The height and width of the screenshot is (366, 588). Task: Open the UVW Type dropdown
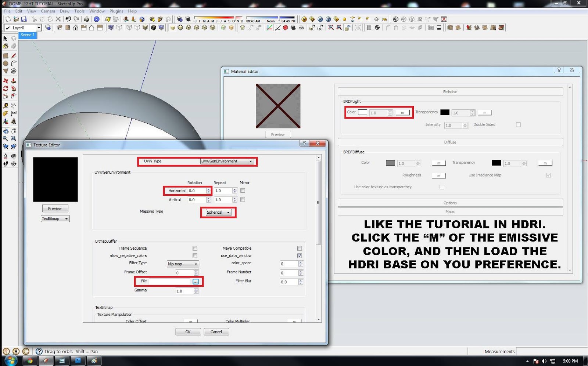[227, 161]
